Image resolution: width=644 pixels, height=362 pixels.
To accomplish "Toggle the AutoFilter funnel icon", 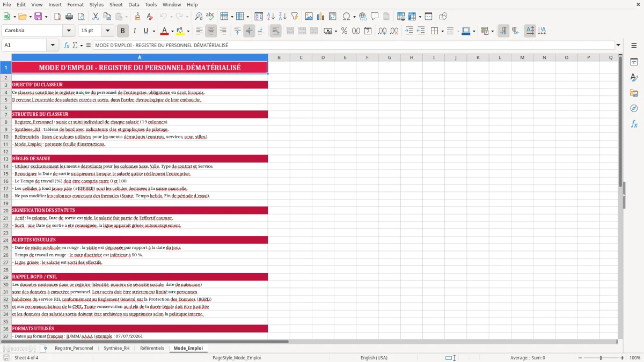I will click(294, 17).
